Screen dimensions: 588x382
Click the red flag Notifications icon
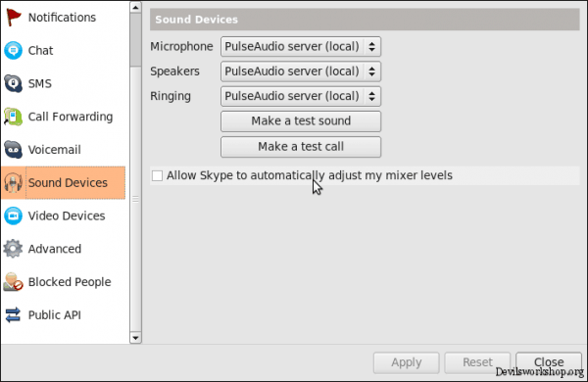tap(14, 18)
